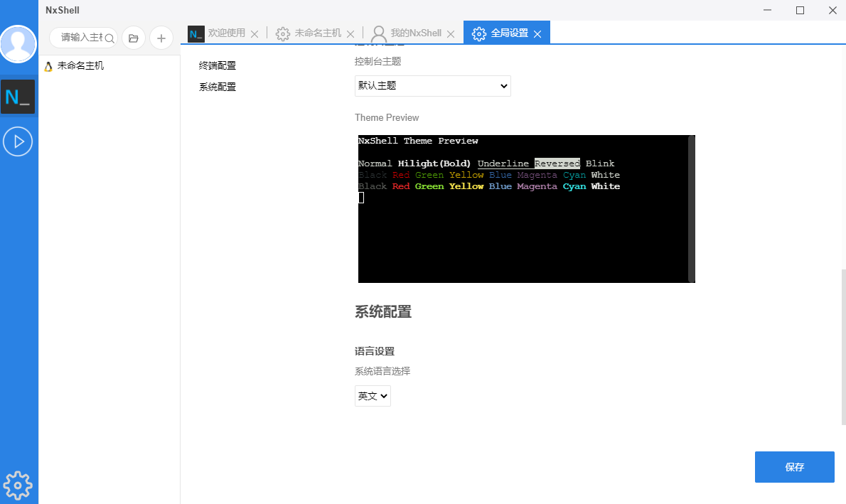This screenshot has height=504, width=846.
Task: Open settings gear at sidebar bottom
Action: pyautogui.click(x=18, y=485)
